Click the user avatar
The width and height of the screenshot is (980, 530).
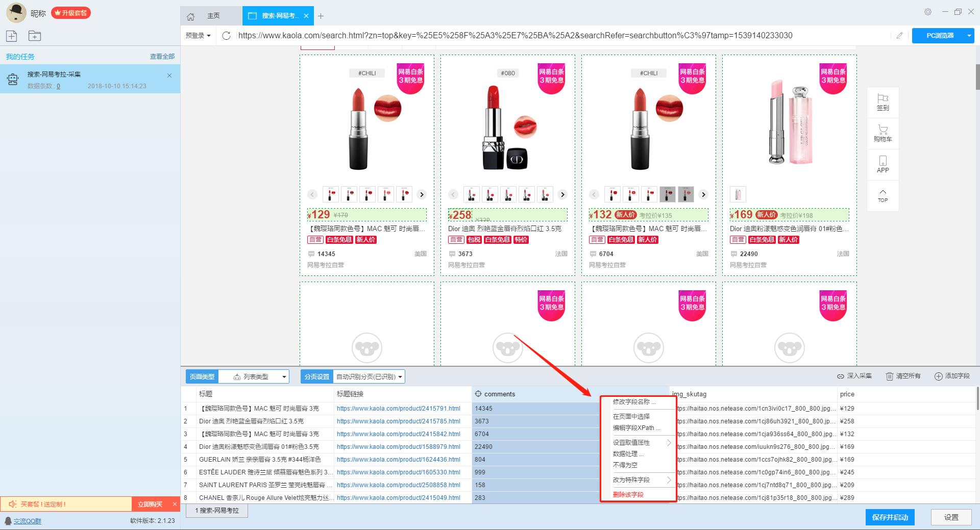[16, 13]
